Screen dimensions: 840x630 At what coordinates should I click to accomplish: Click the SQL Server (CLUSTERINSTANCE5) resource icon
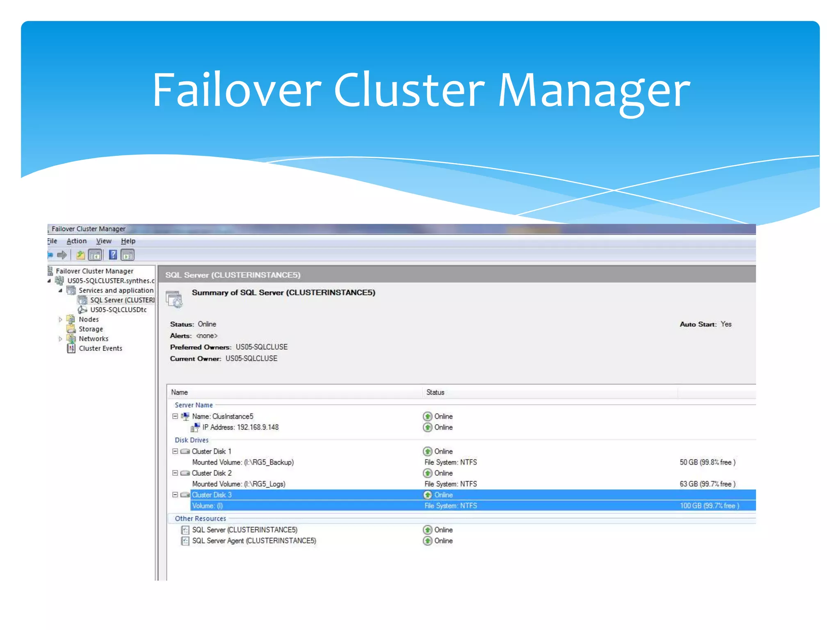pyautogui.click(x=185, y=530)
